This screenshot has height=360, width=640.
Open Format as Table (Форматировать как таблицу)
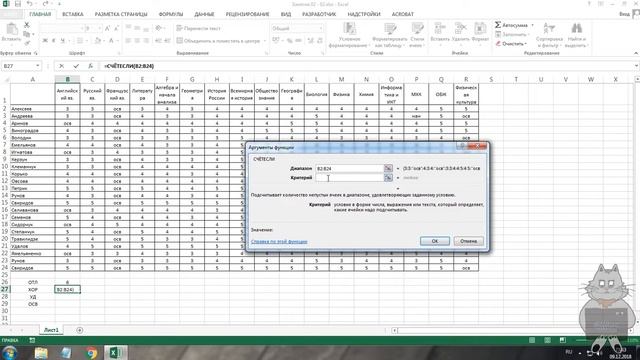coord(390,35)
